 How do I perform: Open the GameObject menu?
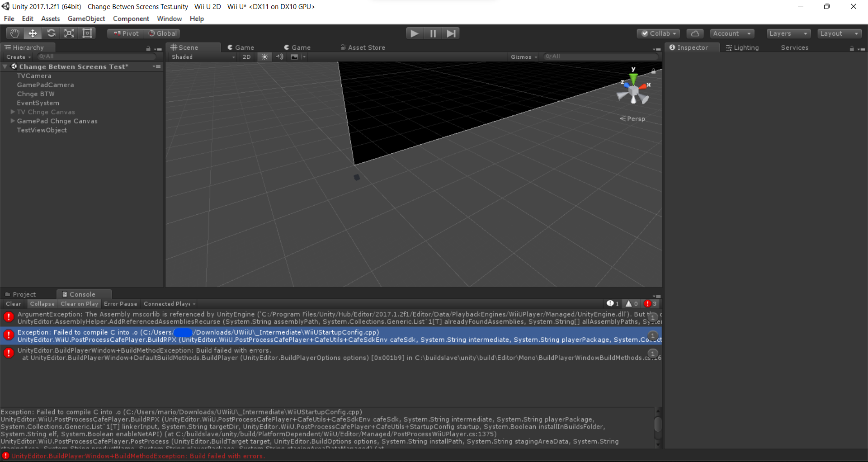coord(86,19)
